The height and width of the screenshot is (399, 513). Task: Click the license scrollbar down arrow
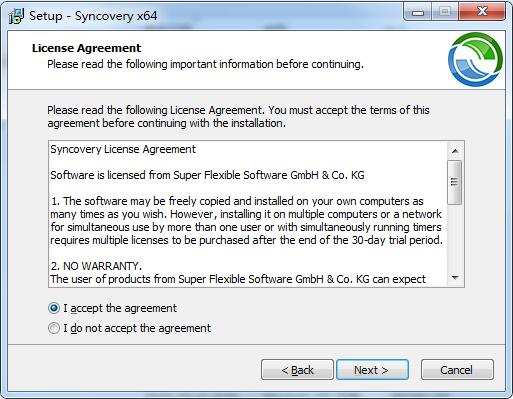click(455, 277)
